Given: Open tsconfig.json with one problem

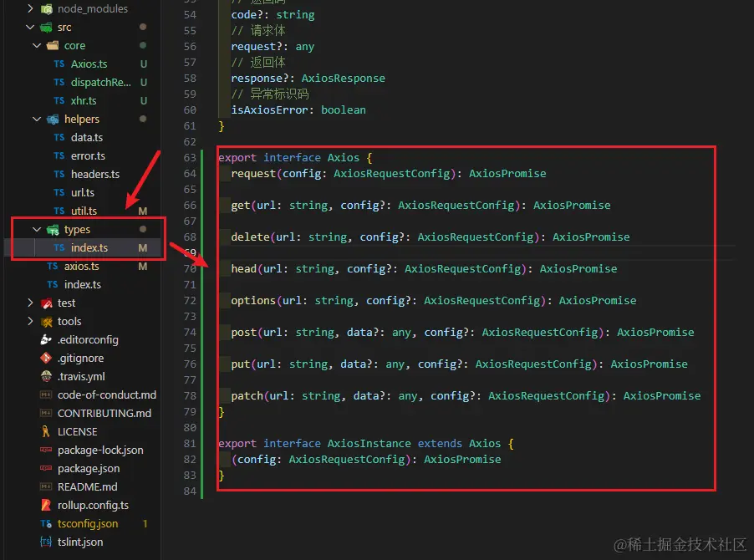Looking at the screenshot, I should (x=88, y=523).
